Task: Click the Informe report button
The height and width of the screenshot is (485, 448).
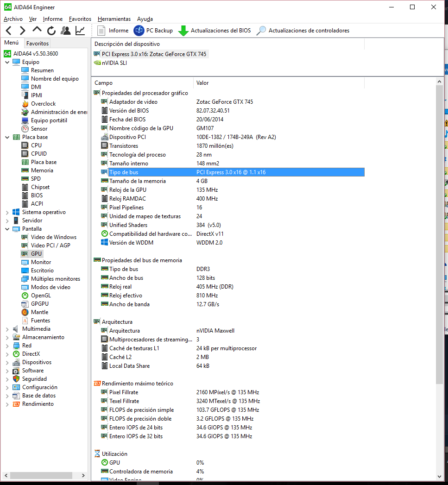Action: tap(113, 31)
